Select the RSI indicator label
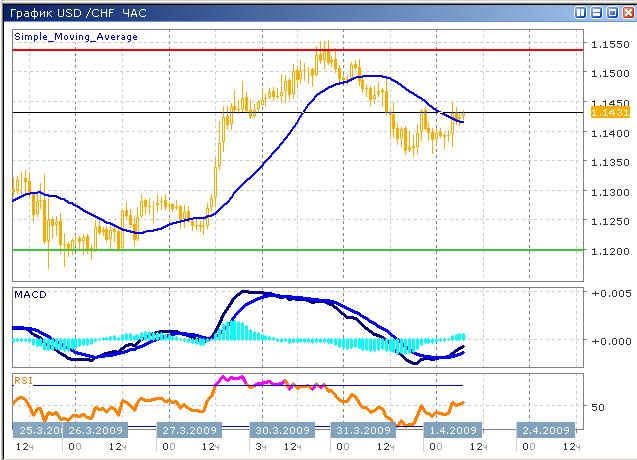Viewport: 637px width, 460px height. pyautogui.click(x=23, y=380)
